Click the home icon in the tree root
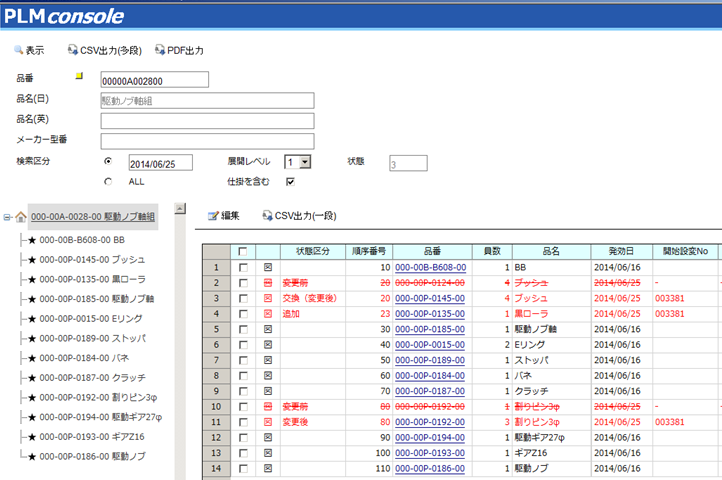Viewport: 722px width, 480px height. (20, 216)
